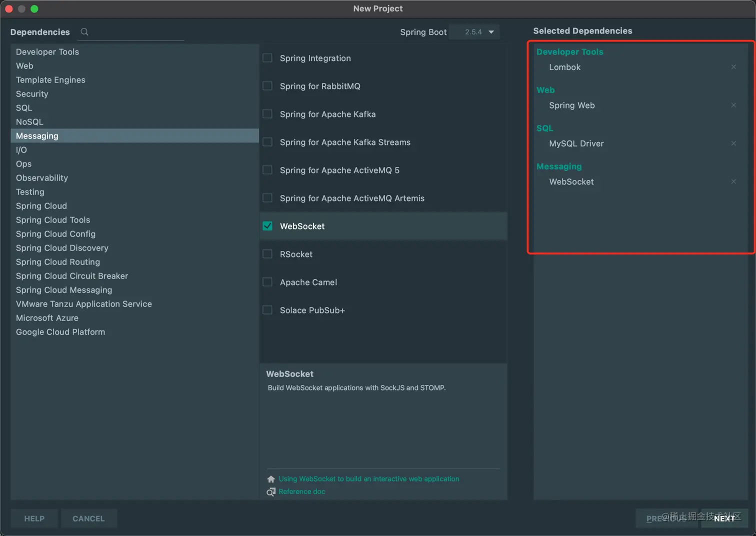Go back with the PREVIOUS button
This screenshot has width=756, height=536.
pyautogui.click(x=666, y=518)
